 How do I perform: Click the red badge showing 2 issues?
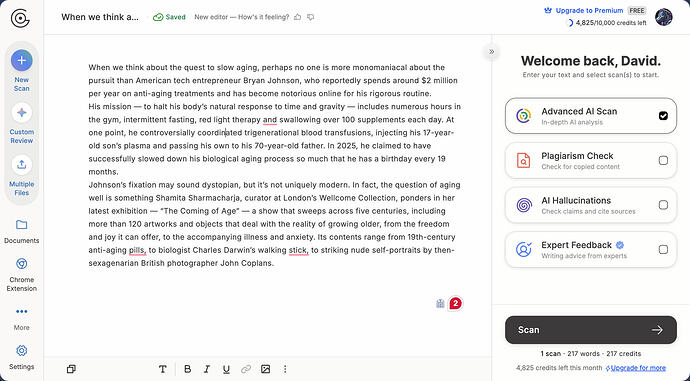point(455,304)
